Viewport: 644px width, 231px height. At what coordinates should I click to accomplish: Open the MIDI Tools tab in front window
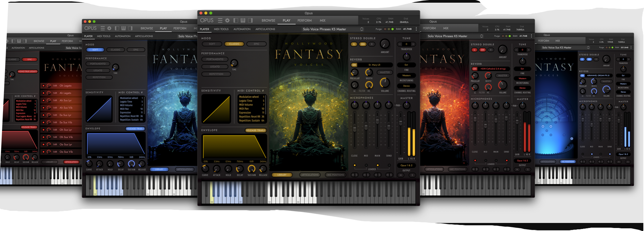point(221,29)
